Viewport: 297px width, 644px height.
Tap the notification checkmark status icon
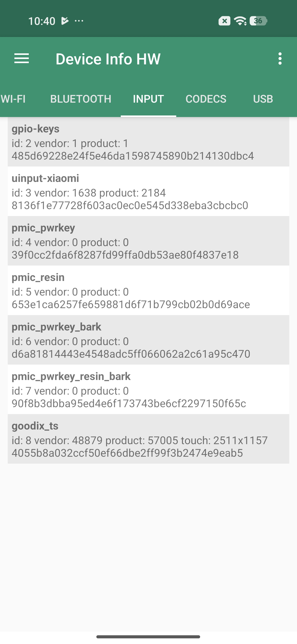(x=65, y=21)
